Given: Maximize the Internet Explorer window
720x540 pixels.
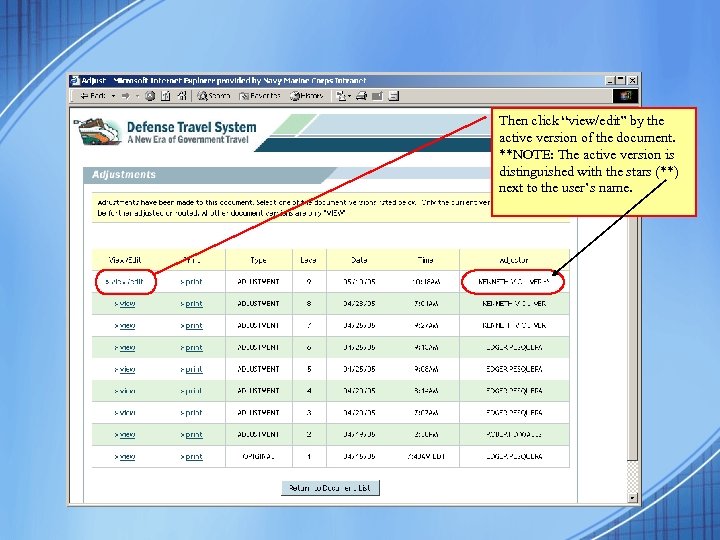Looking at the screenshot, I should pyautogui.click(x=620, y=81).
